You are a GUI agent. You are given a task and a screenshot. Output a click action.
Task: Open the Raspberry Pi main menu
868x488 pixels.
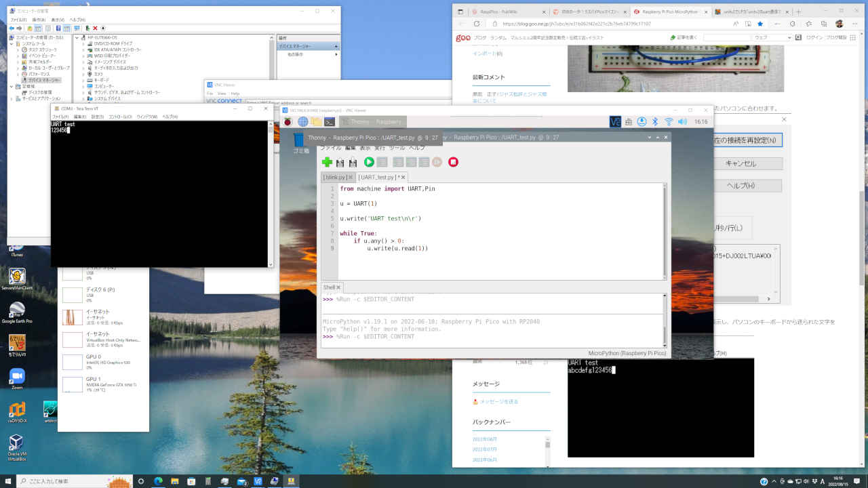(288, 121)
